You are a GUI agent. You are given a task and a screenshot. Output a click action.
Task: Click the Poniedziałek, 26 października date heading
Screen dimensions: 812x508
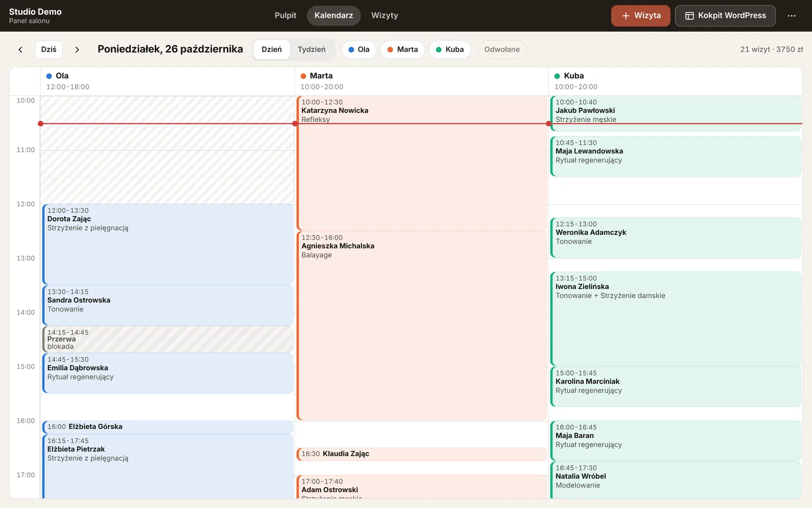pyautogui.click(x=170, y=49)
